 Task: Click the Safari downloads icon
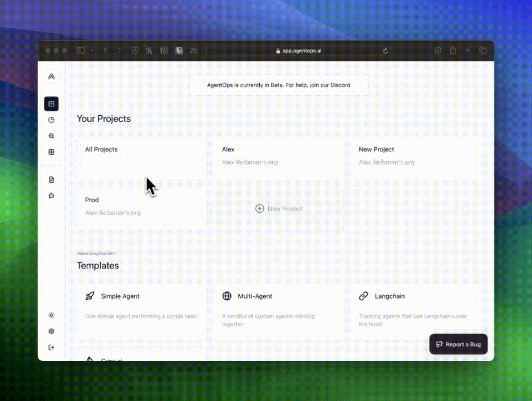point(438,51)
